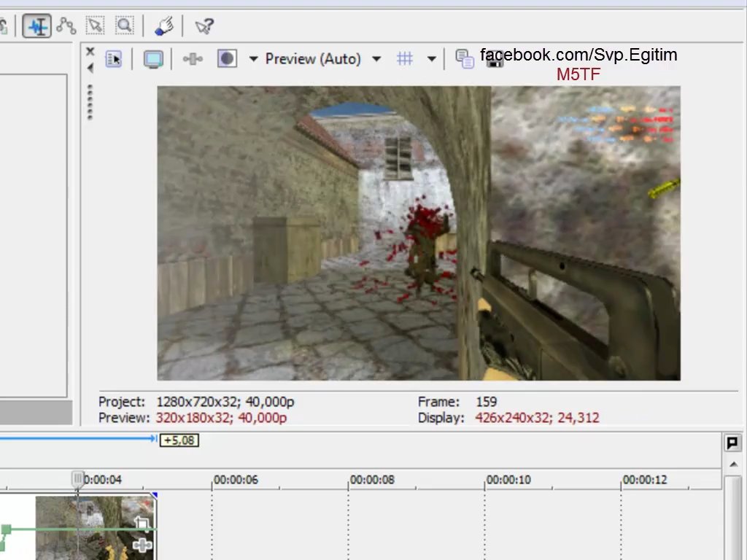Click the video preview image
The width and height of the screenshot is (747, 560).
[x=419, y=233]
